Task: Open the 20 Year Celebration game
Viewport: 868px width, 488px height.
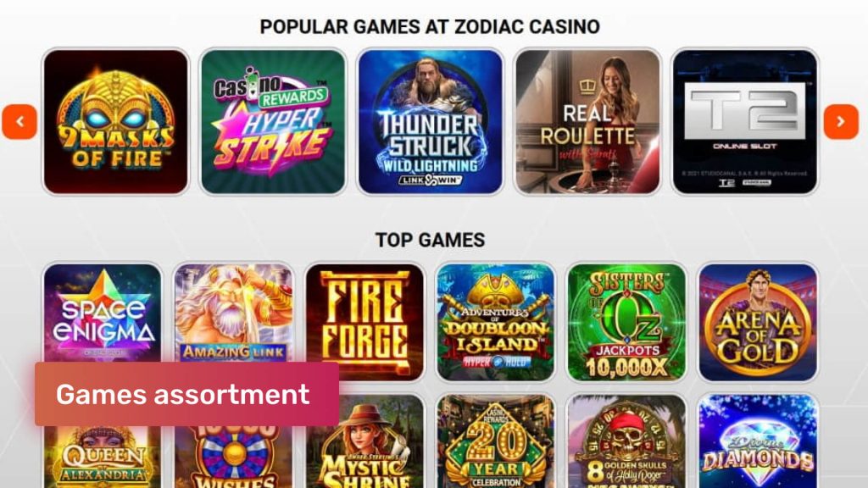Action: [x=495, y=441]
